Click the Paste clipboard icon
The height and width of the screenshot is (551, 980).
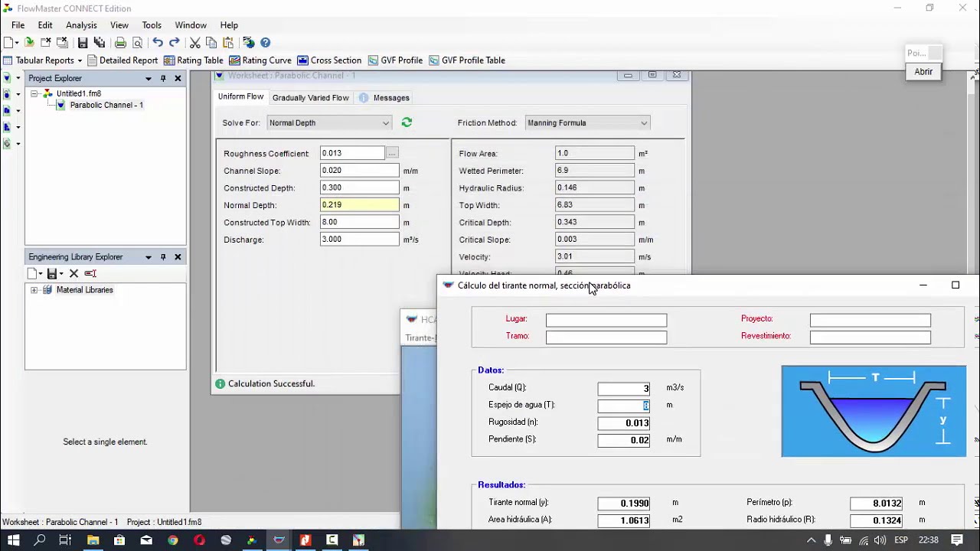click(x=228, y=43)
